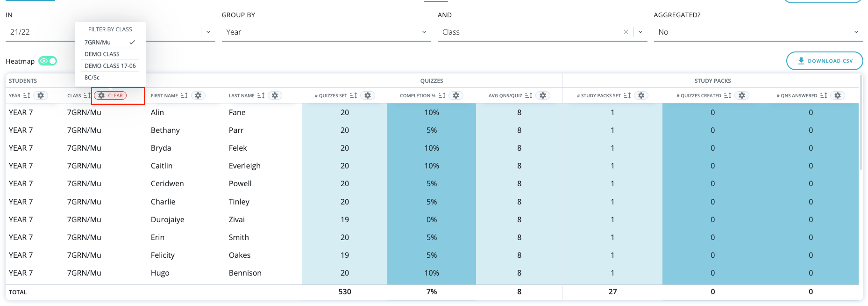This screenshot has width=868, height=306.
Task: Uncheck 7GRN/Mu in class filter
Action: pyautogui.click(x=110, y=42)
